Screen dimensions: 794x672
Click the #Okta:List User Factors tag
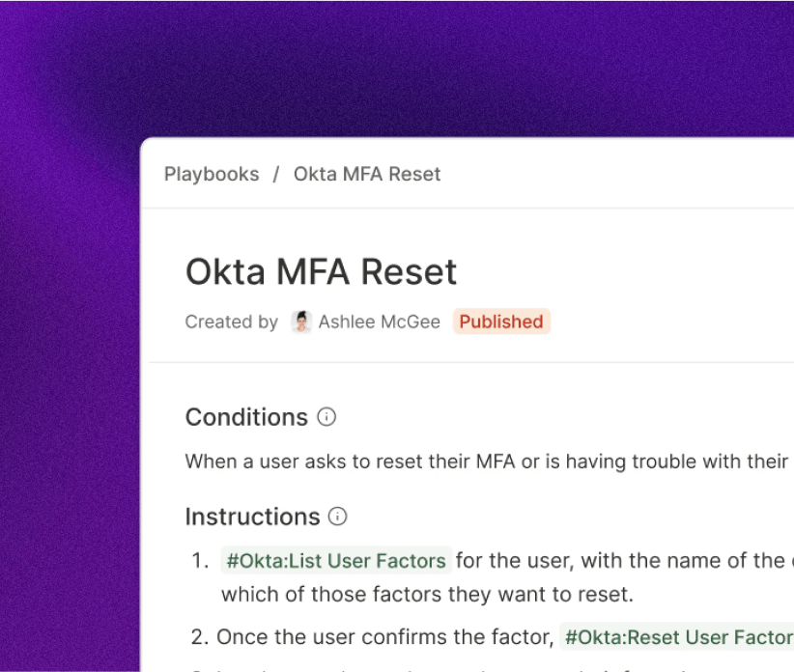(x=336, y=561)
